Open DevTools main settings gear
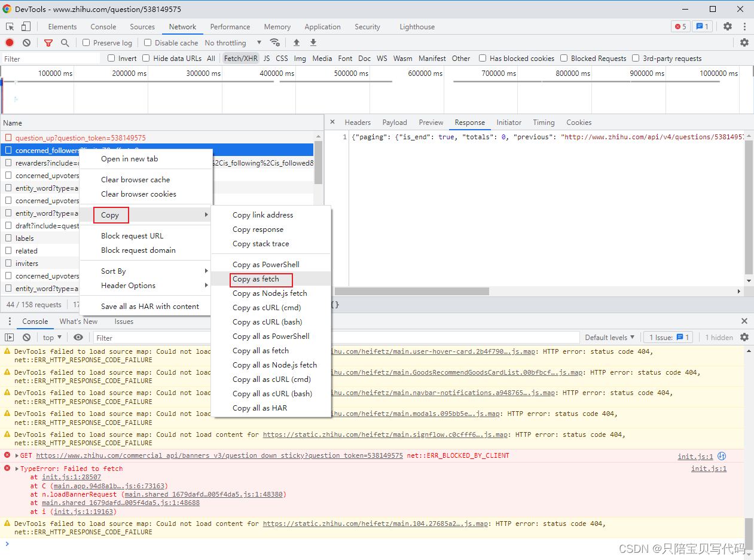 (x=728, y=26)
